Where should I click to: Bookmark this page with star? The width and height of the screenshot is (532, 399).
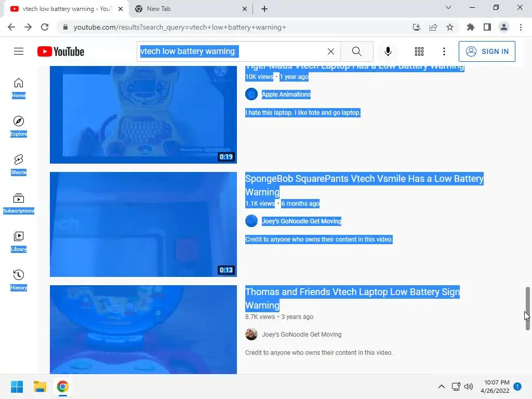[450, 27]
